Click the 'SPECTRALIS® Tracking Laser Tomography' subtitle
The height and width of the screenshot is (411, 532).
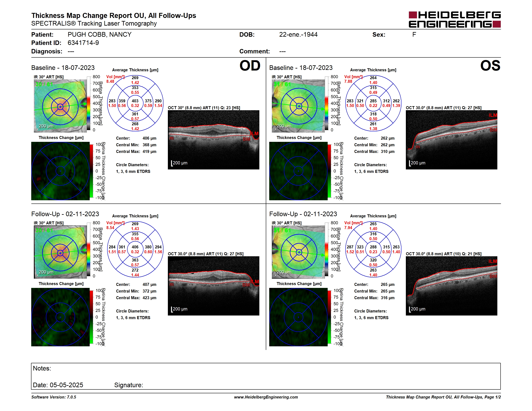click(94, 24)
